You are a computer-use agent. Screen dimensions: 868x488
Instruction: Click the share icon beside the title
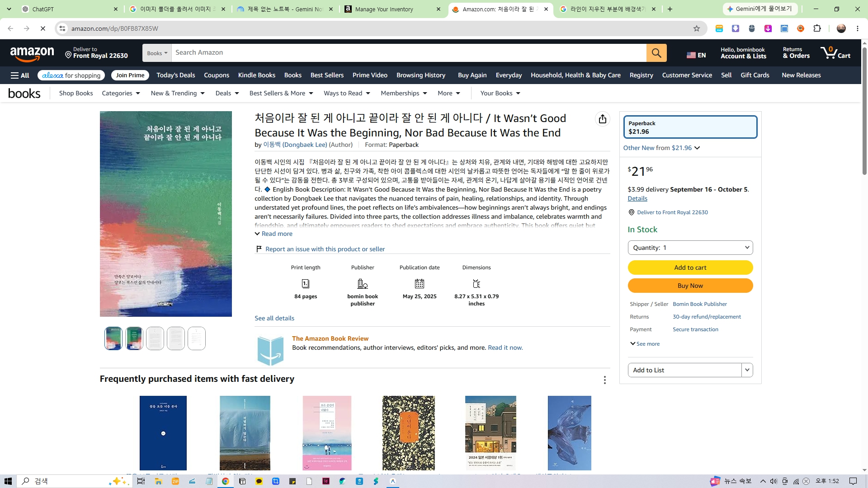coord(603,119)
